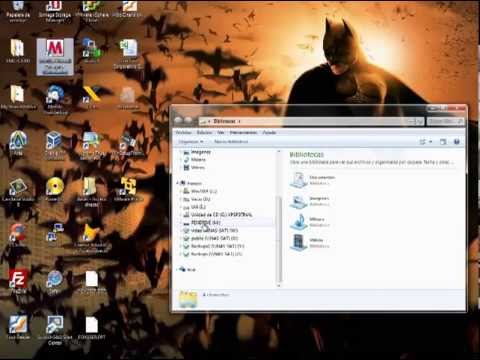This screenshot has width=480, height=360.
Task: Open the yellow disc desktop shortcut
Action: 54,189
